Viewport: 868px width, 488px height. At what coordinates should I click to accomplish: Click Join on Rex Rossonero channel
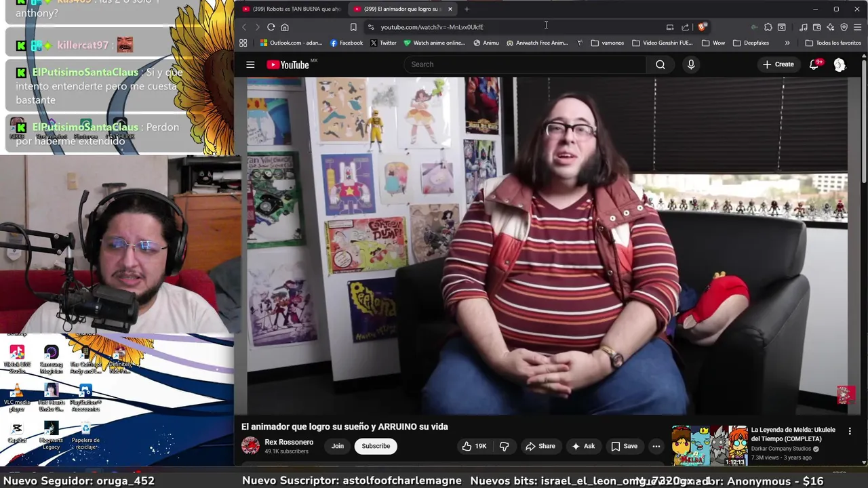pos(337,446)
